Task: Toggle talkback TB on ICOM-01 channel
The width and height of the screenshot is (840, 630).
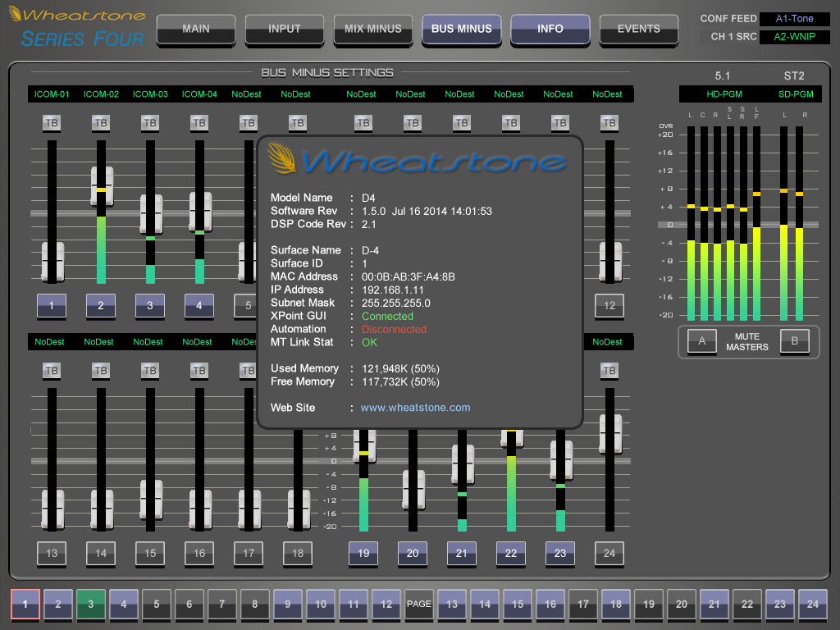Action: pos(52,123)
